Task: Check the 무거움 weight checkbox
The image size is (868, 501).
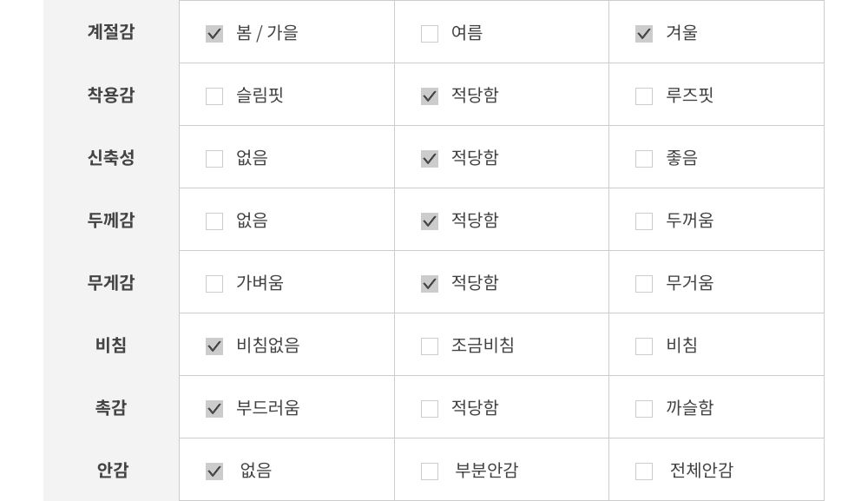Action: pos(644,284)
